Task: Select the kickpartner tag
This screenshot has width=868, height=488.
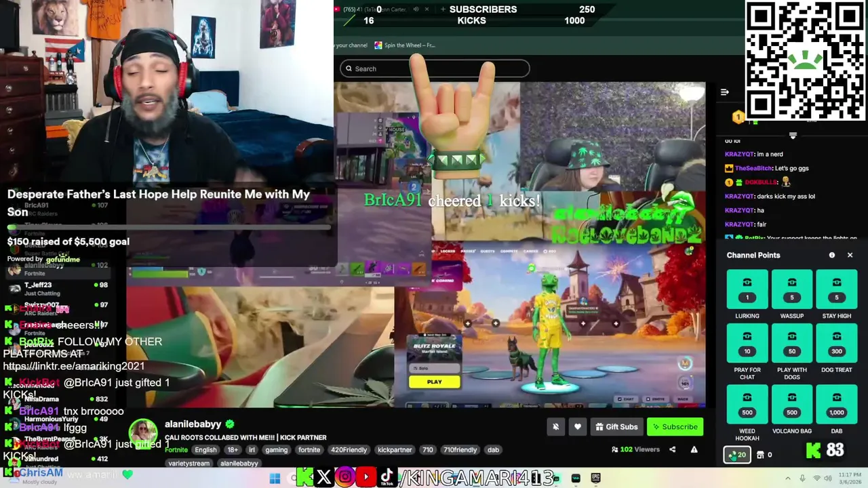Action: pyautogui.click(x=395, y=449)
